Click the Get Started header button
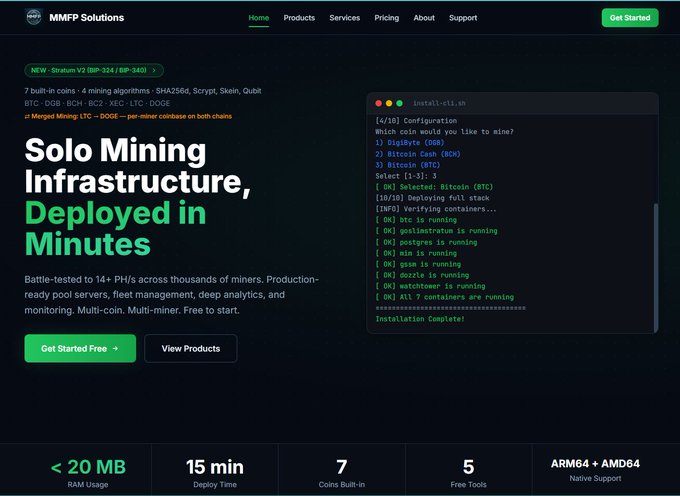Image resolution: width=680 pixels, height=496 pixels. 630,18
